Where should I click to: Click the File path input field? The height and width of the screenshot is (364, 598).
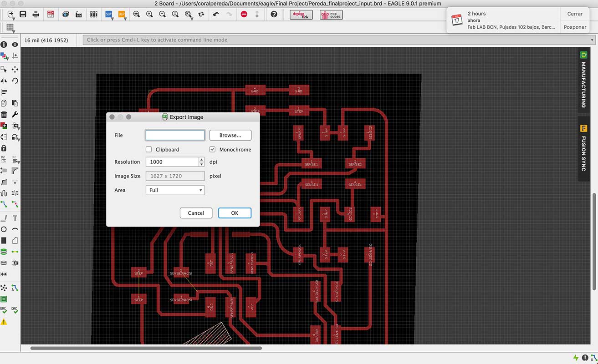(175, 135)
